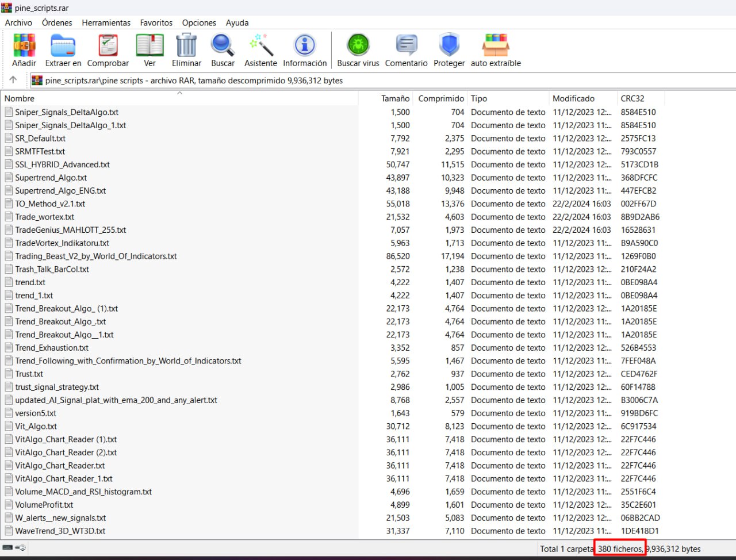Create auto extraíble archive

[x=496, y=50]
